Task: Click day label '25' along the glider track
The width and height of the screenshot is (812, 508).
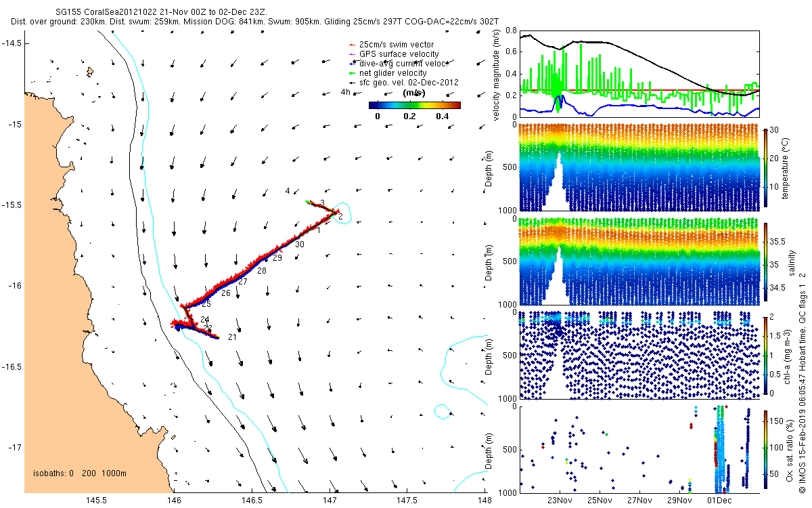Action: pyautogui.click(x=206, y=304)
